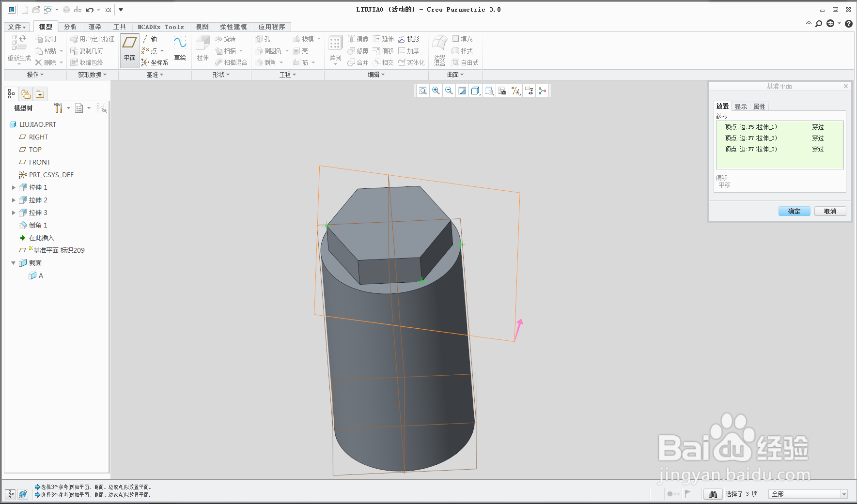Click the 重新生成 regenerate icon

click(19, 48)
